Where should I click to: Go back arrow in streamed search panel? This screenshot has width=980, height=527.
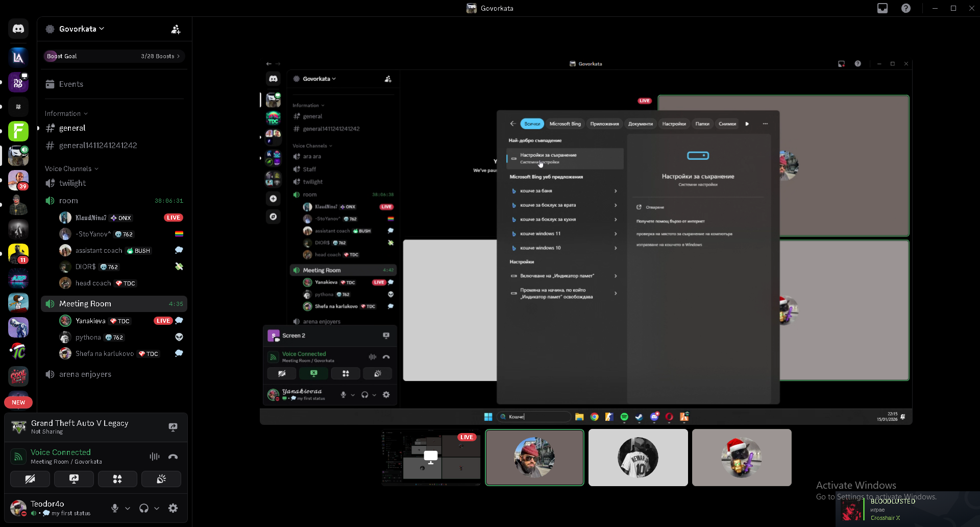512,124
